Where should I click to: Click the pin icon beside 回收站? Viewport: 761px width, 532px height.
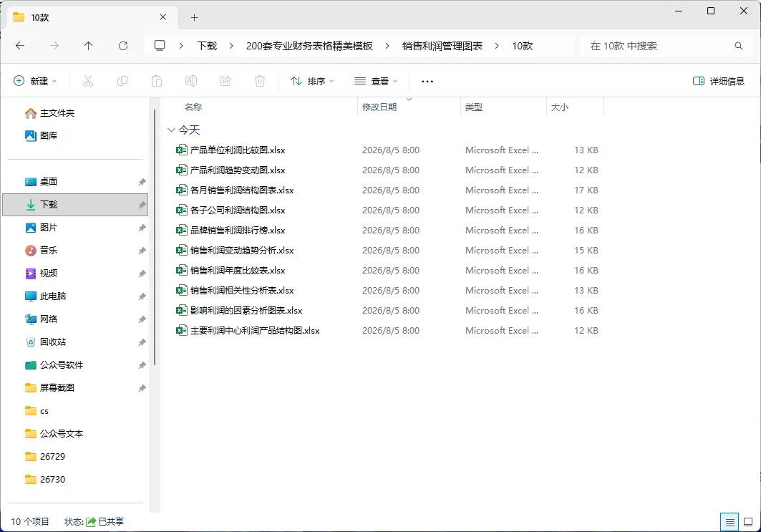coord(142,342)
